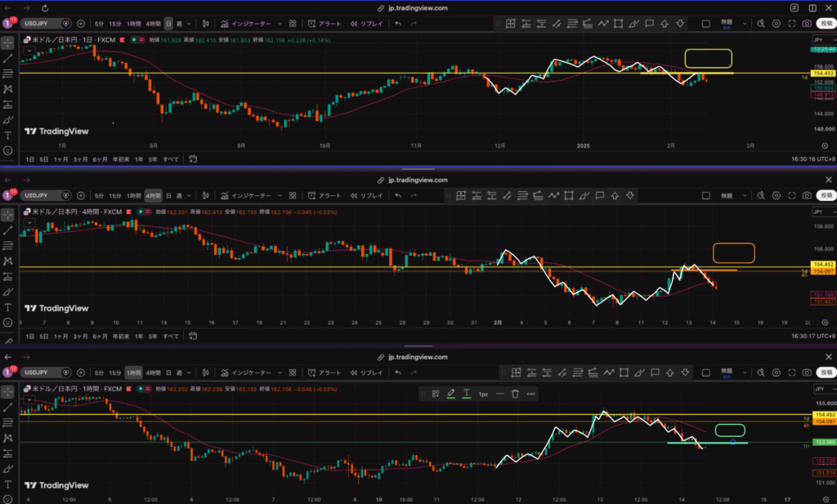This screenshot has height=504, width=837.
Task: Undo the last action in the top chart
Action: (x=398, y=24)
